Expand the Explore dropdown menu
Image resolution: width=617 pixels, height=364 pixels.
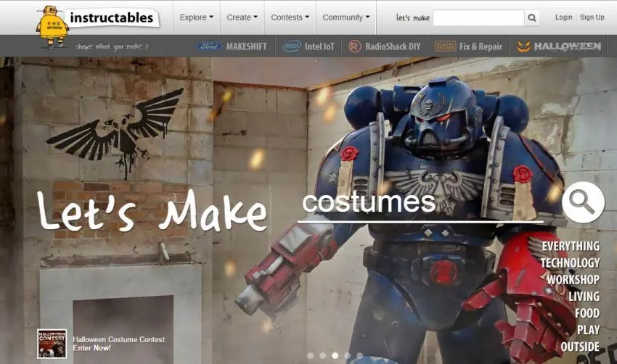tap(197, 17)
